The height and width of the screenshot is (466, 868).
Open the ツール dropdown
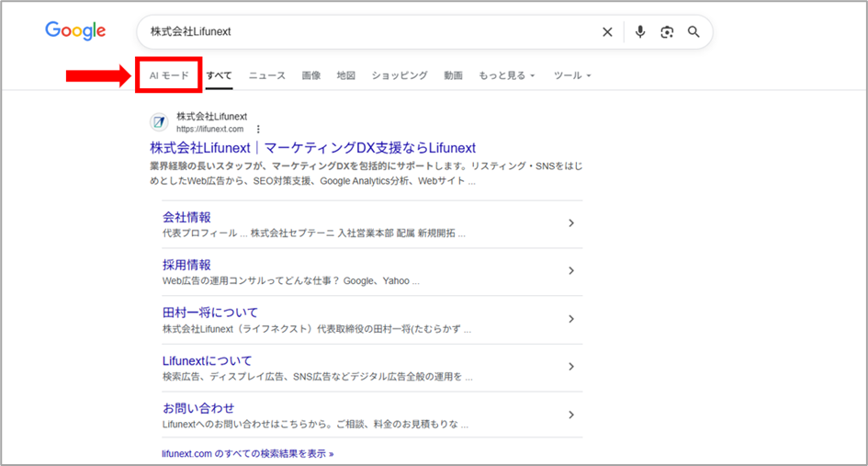pyautogui.click(x=572, y=75)
